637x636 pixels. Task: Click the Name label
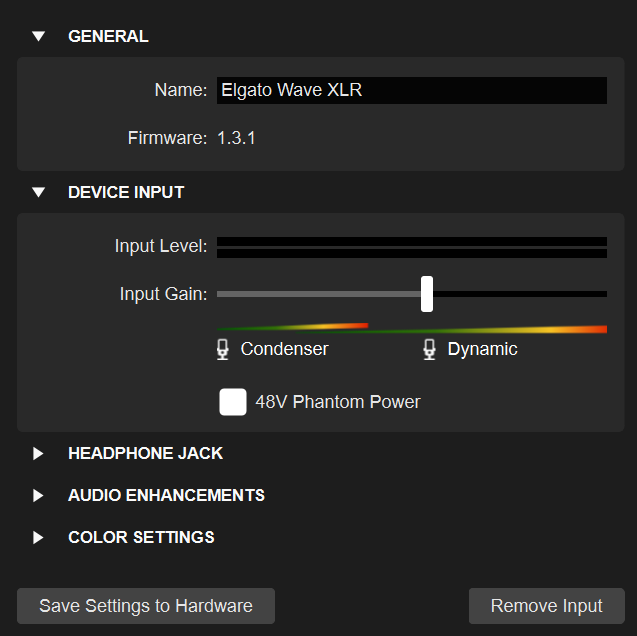(181, 90)
